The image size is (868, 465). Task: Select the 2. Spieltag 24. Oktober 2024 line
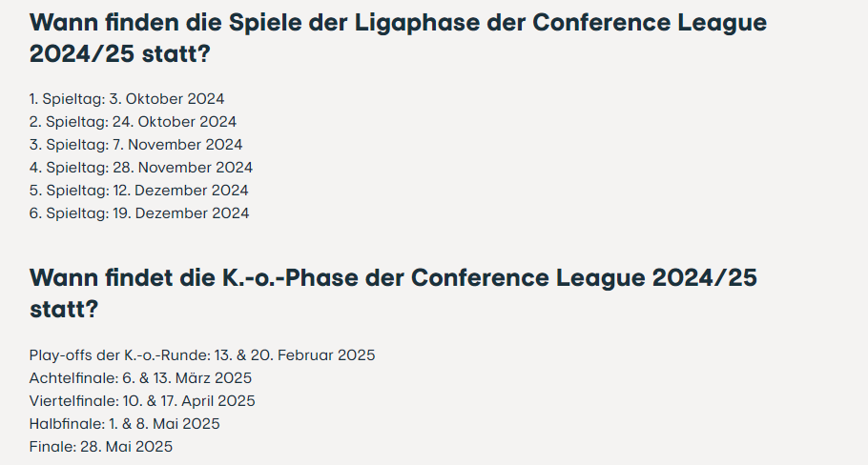coord(133,122)
